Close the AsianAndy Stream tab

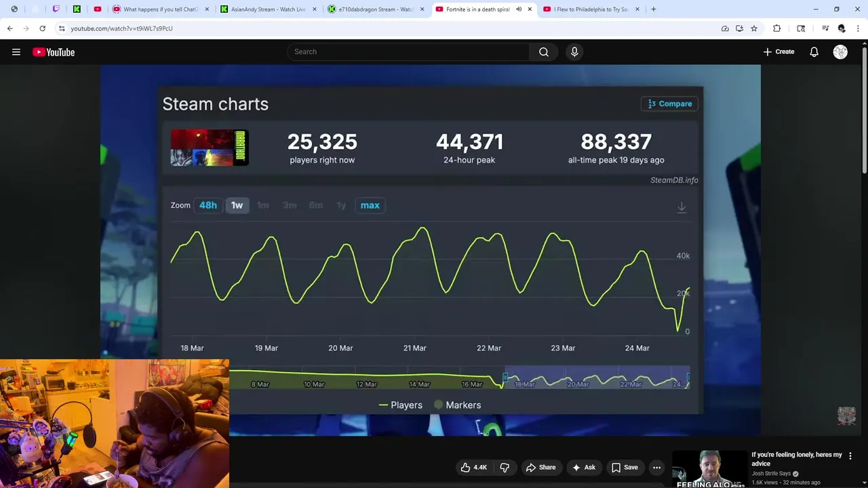pyautogui.click(x=315, y=9)
